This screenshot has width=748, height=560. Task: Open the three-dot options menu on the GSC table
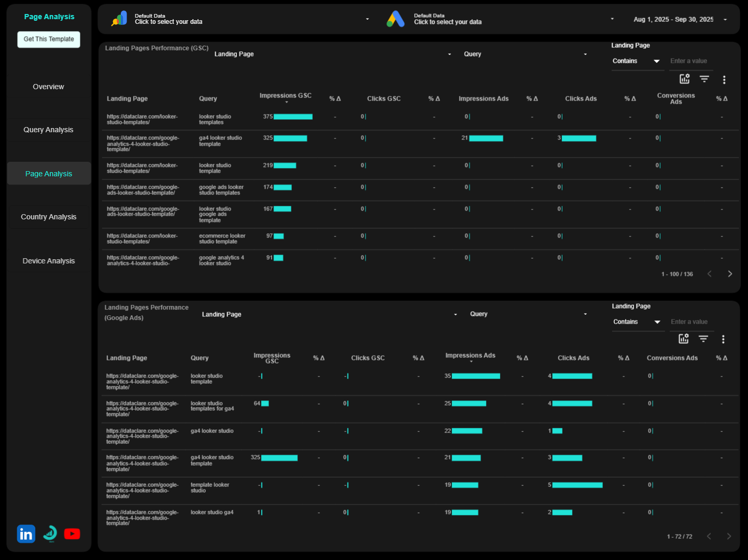tap(724, 79)
